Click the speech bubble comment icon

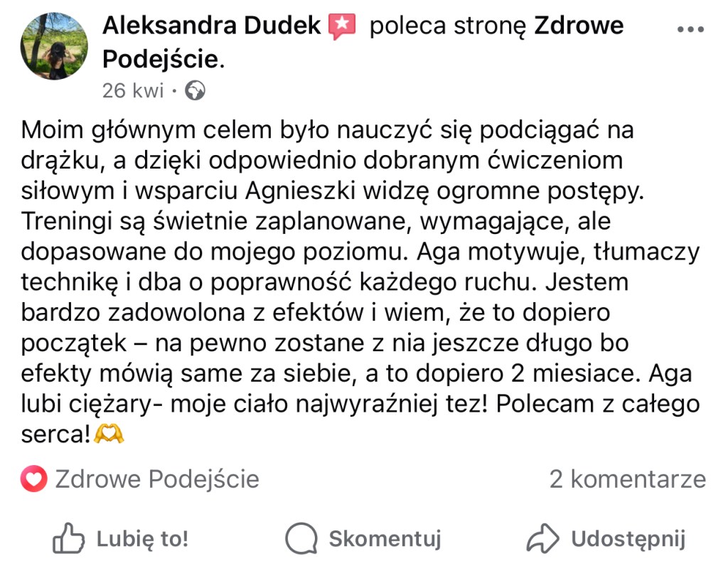tap(301, 538)
